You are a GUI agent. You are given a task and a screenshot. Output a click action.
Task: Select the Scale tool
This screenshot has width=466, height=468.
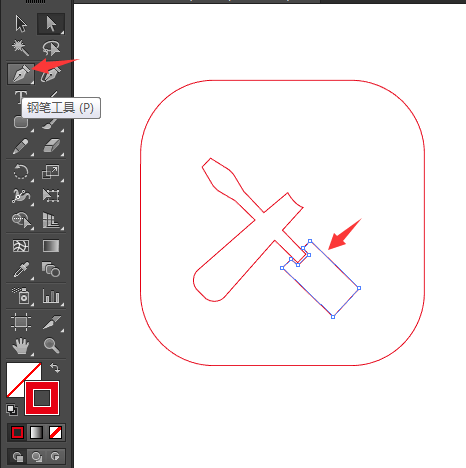[x=51, y=172]
